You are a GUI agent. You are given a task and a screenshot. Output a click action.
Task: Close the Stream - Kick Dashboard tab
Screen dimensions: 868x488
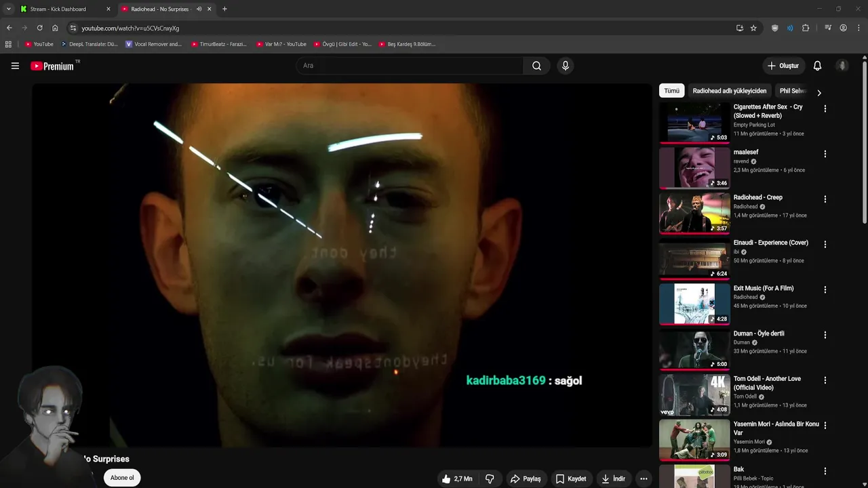108,9
